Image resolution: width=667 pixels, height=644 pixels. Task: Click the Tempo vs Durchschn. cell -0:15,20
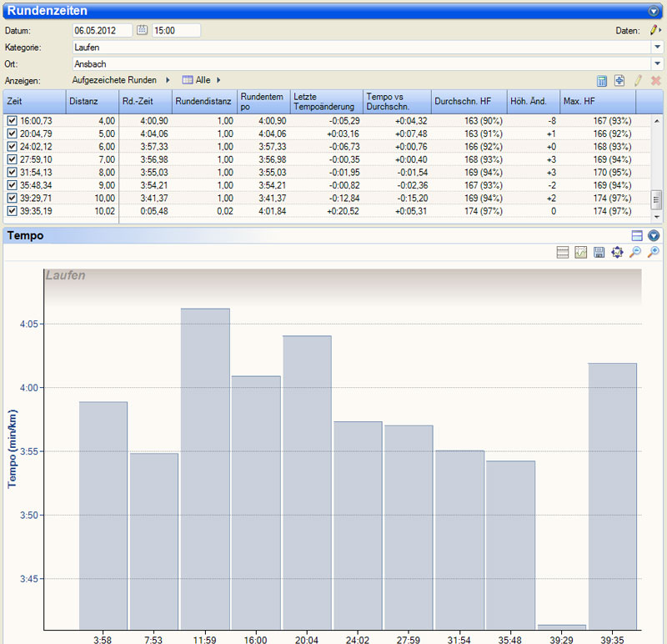click(412, 198)
